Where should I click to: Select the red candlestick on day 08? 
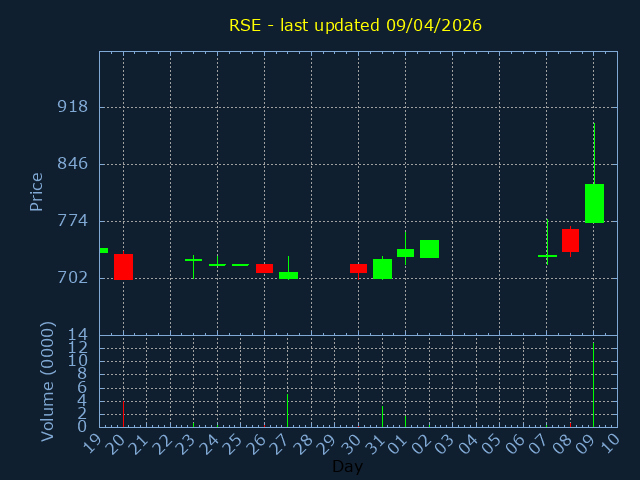tap(570, 240)
